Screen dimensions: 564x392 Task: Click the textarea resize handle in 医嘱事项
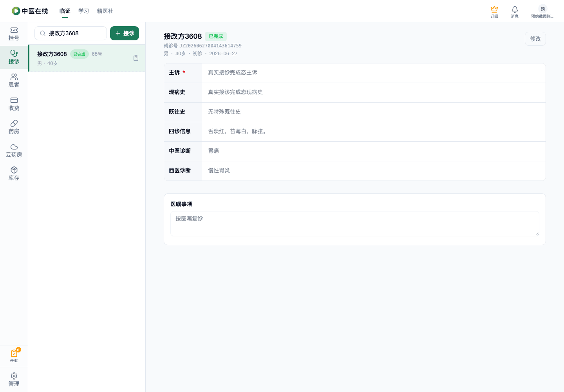click(537, 234)
